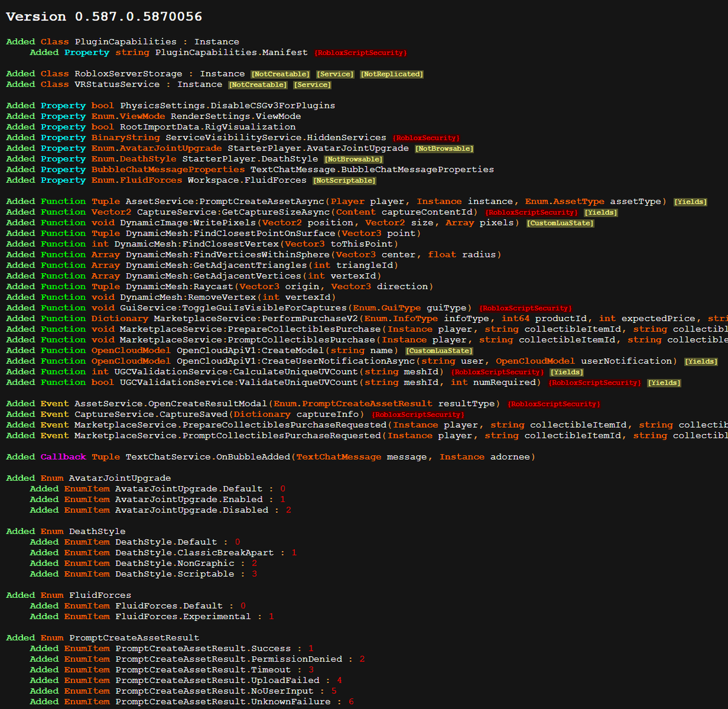Select MarketplaceService:PerformPurchaseV2 function
The height and width of the screenshot is (709, 728).
(x=256, y=318)
